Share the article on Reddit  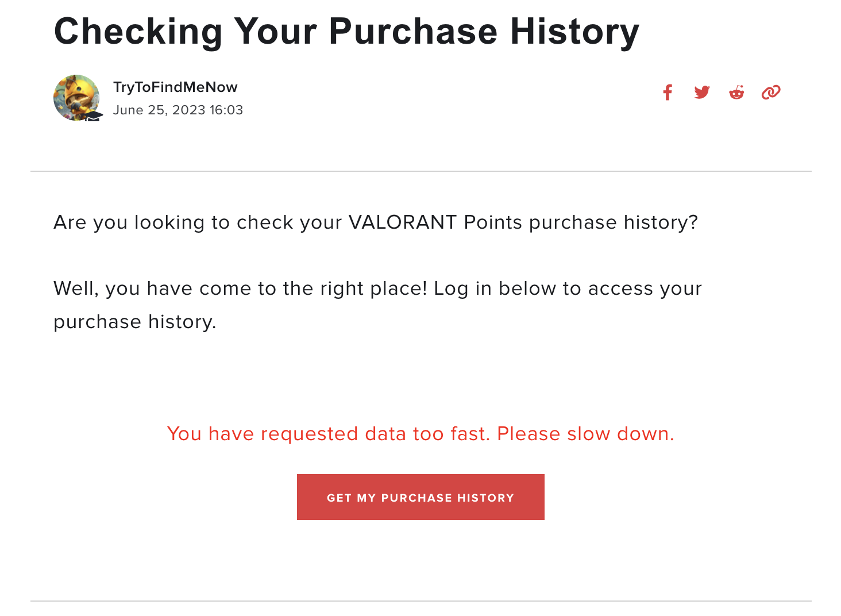point(736,93)
